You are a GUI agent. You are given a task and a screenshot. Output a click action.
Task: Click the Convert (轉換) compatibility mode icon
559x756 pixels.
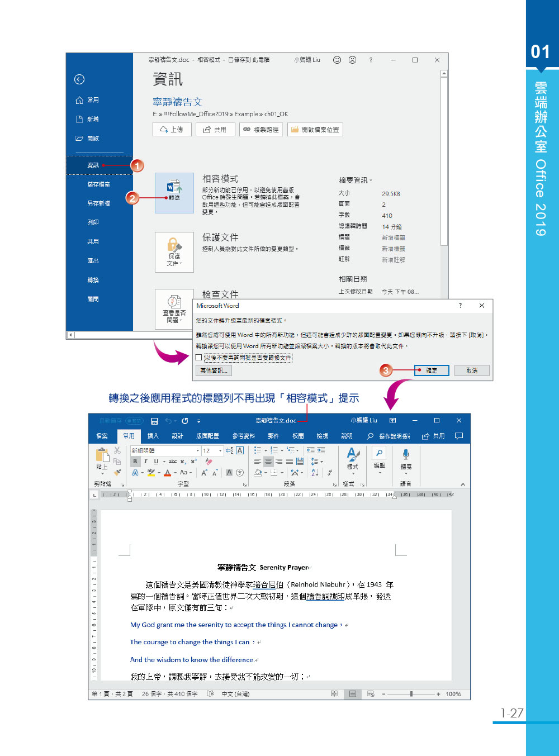pos(174,191)
